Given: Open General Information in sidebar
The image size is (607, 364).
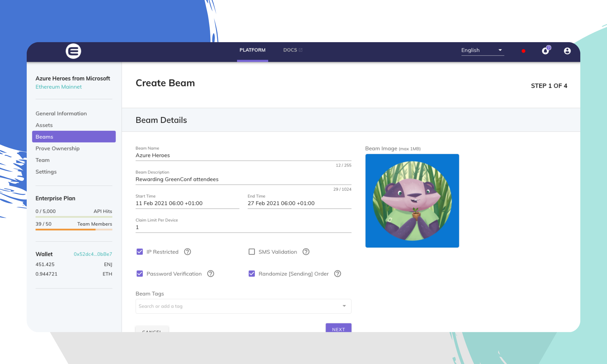Looking at the screenshot, I should (x=61, y=113).
